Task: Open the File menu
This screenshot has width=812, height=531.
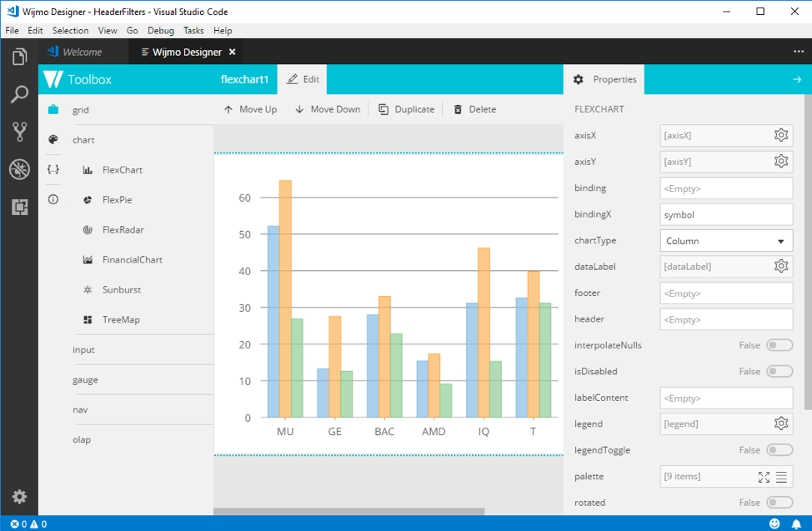Action: pyautogui.click(x=12, y=31)
